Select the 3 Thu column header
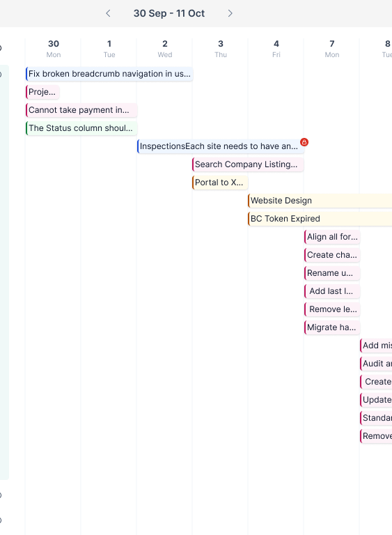The height and width of the screenshot is (535, 392). coord(221,49)
